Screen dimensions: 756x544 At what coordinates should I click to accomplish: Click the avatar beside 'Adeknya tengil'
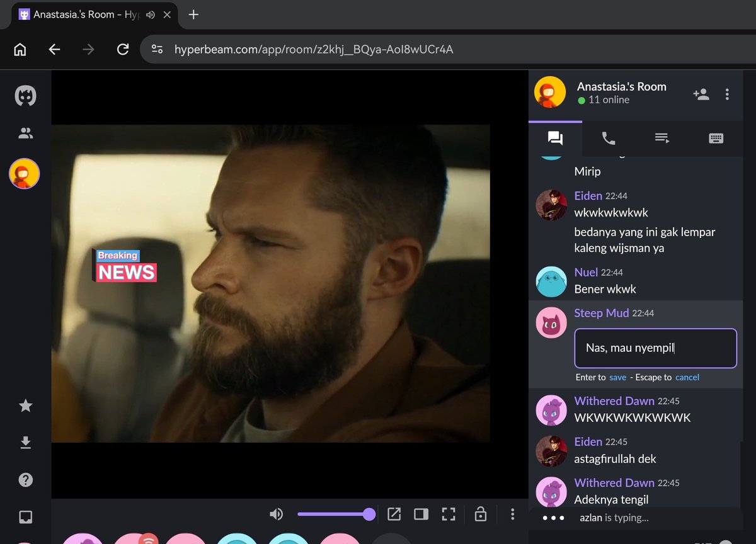[551, 492]
